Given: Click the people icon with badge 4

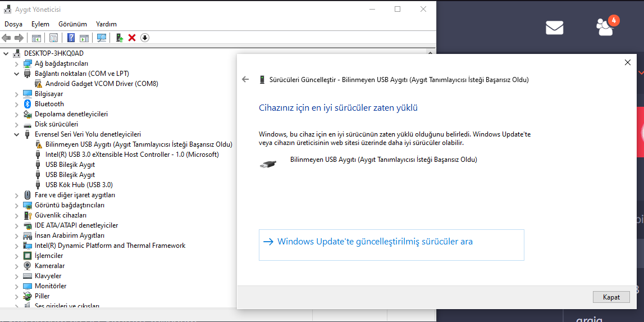Looking at the screenshot, I should 605,27.
